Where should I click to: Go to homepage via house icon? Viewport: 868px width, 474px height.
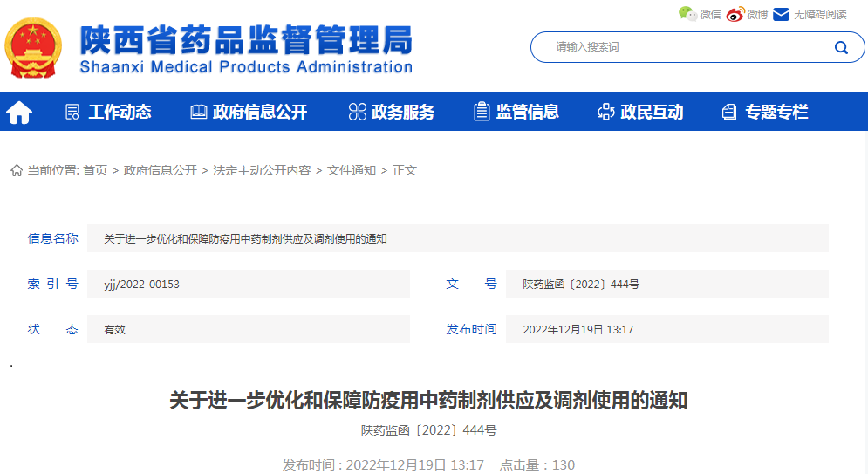tap(19, 112)
